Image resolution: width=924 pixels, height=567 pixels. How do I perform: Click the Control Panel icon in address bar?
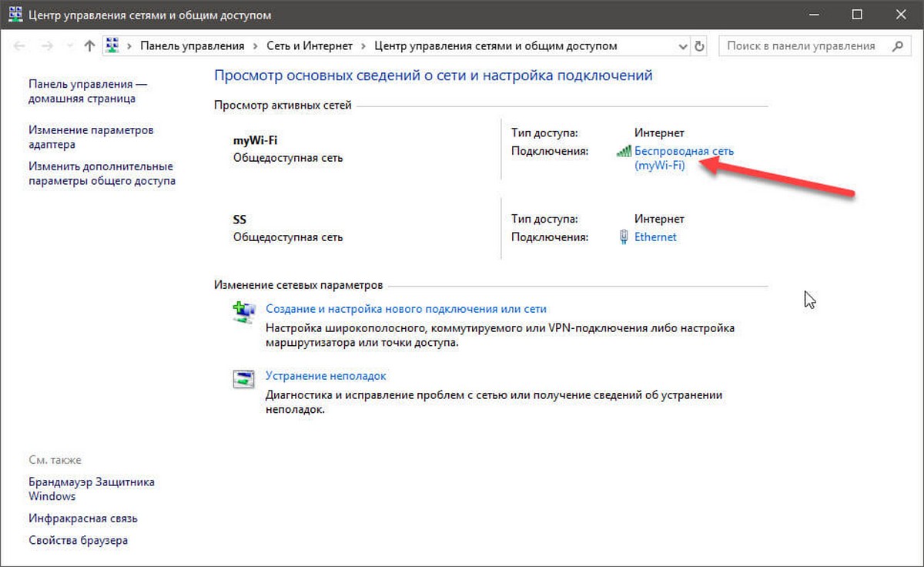pyautogui.click(x=112, y=46)
